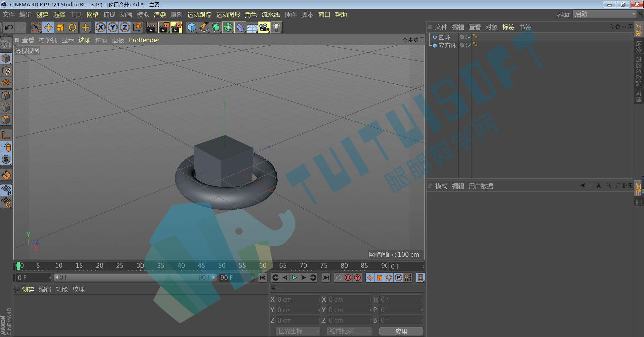This screenshot has width=644, height=337.
Task: Click the timeline preview range slider bar
Action: click(135, 278)
